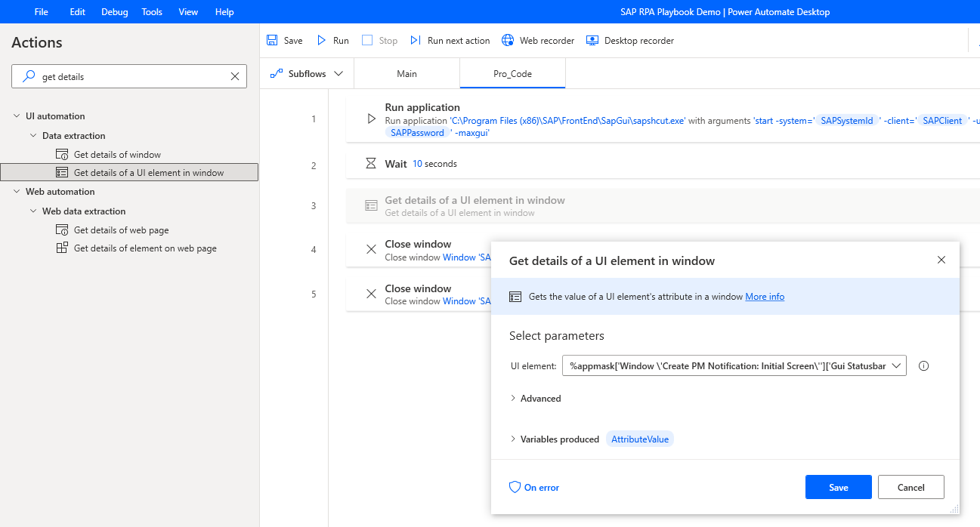Click the Save disk icon in toolbar
The width and height of the screenshot is (980, 527).
(x=272, y=40)
